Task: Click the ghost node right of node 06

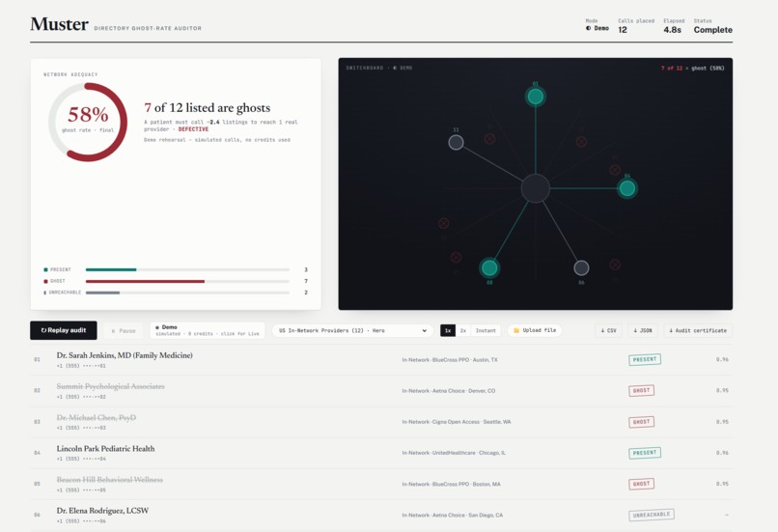Action: 615,265
